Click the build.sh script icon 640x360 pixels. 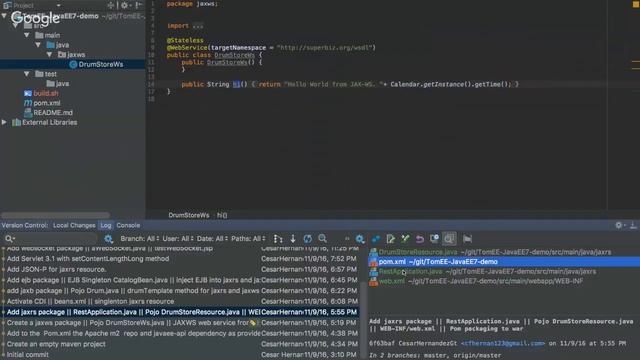[x=28, y=93]
